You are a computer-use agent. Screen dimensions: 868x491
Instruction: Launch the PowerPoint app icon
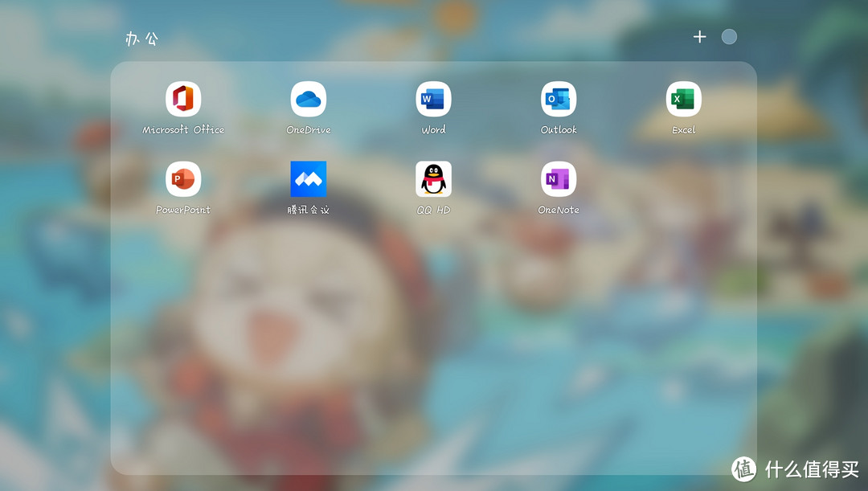coord(183,179)
